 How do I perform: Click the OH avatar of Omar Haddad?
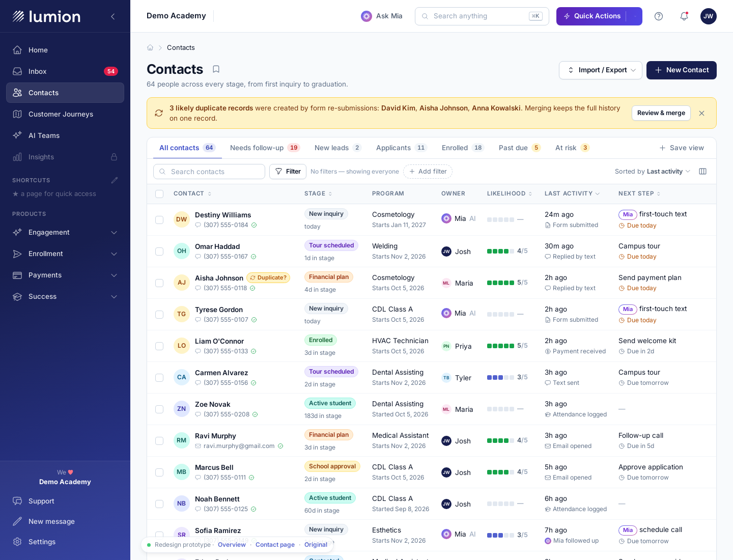182,251
